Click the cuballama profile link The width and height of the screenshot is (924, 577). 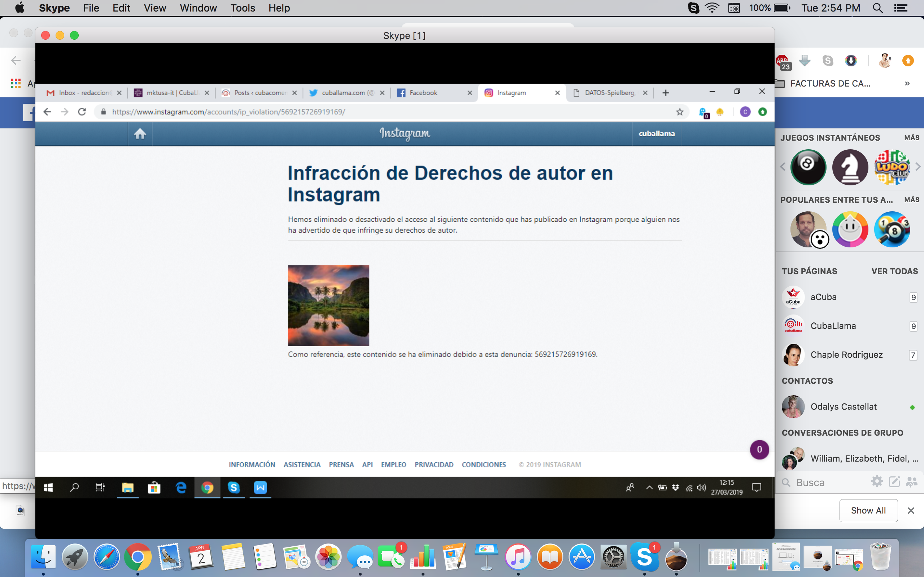656,133
